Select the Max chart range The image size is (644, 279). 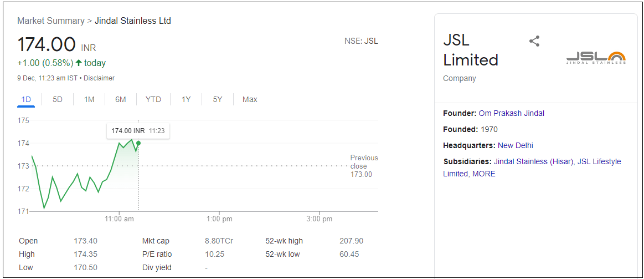click(x=250, y=100)
